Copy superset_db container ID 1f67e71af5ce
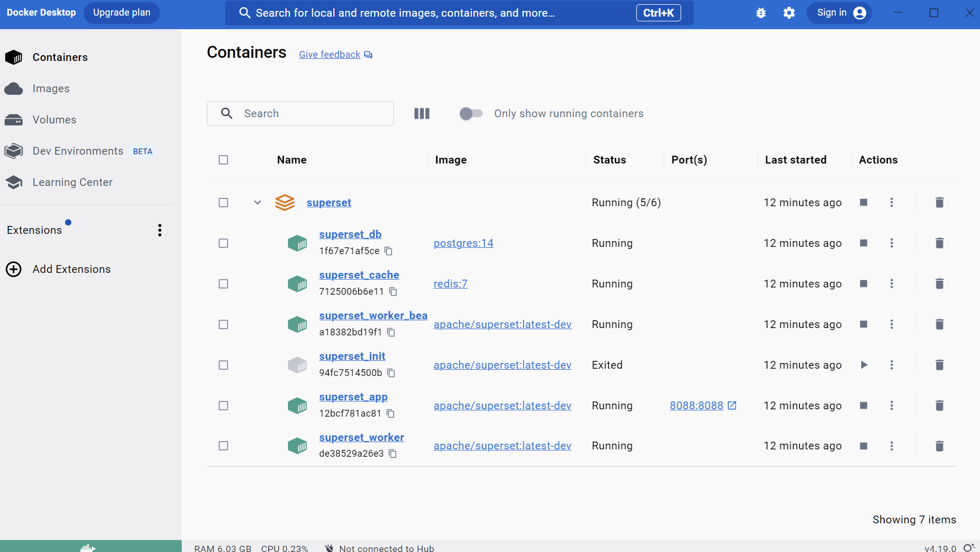The width and height of the screenshot is (980, 552). point(388,251)
